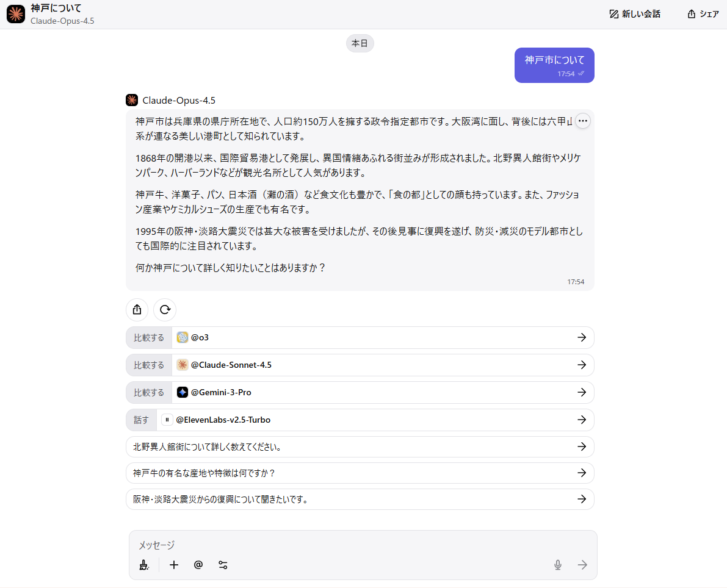Click the share icon below the response
This screenshot has width=727, height=588.
click(137, 309)
